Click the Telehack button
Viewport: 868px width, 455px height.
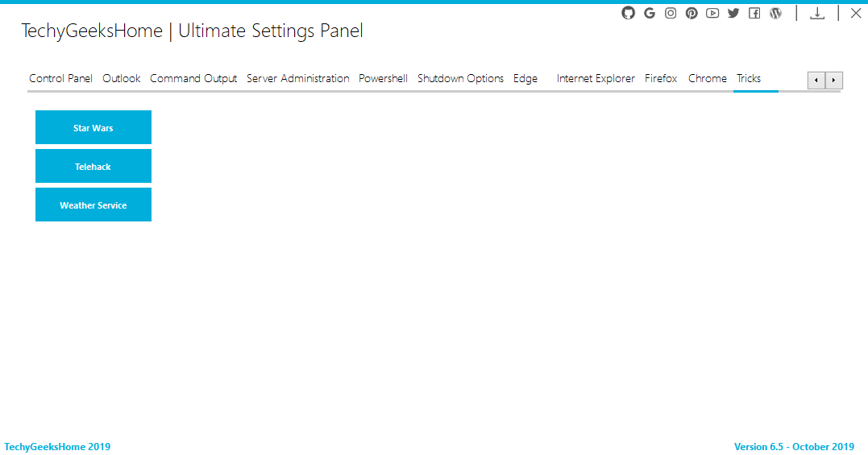(x=93, y=166)
